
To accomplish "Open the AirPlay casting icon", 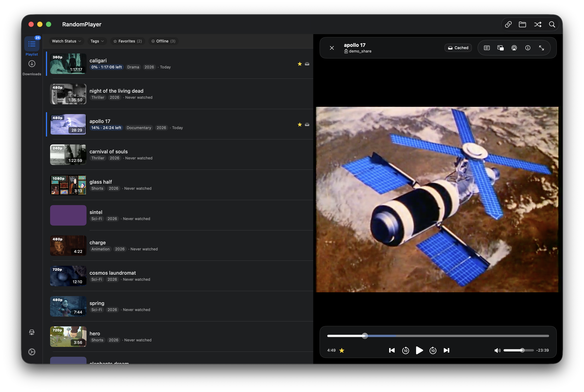I will point(514,48).
